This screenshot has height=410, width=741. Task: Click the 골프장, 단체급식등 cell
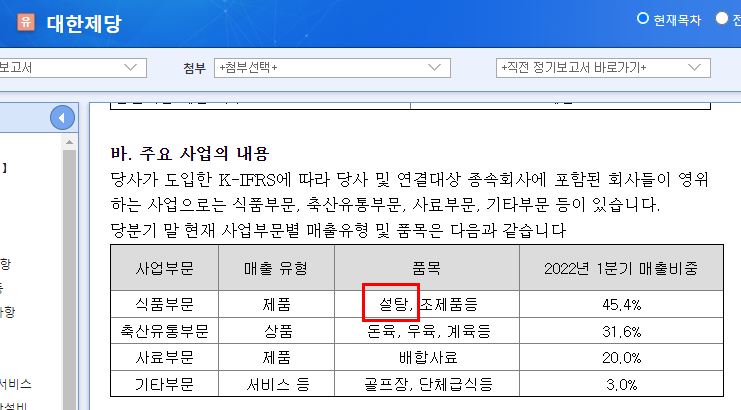(427, 384)
